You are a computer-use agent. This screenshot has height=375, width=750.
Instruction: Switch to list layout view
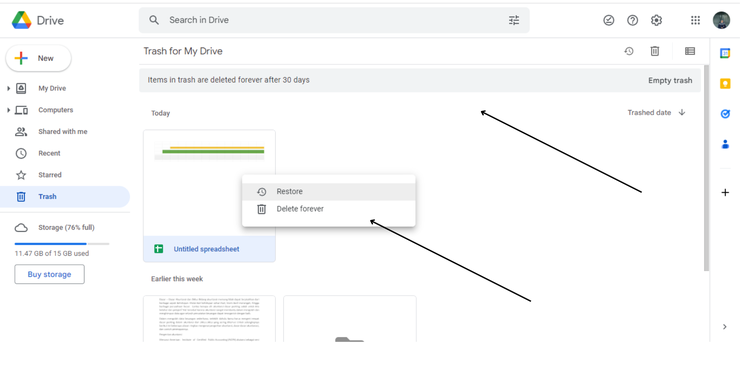[690, 51]
